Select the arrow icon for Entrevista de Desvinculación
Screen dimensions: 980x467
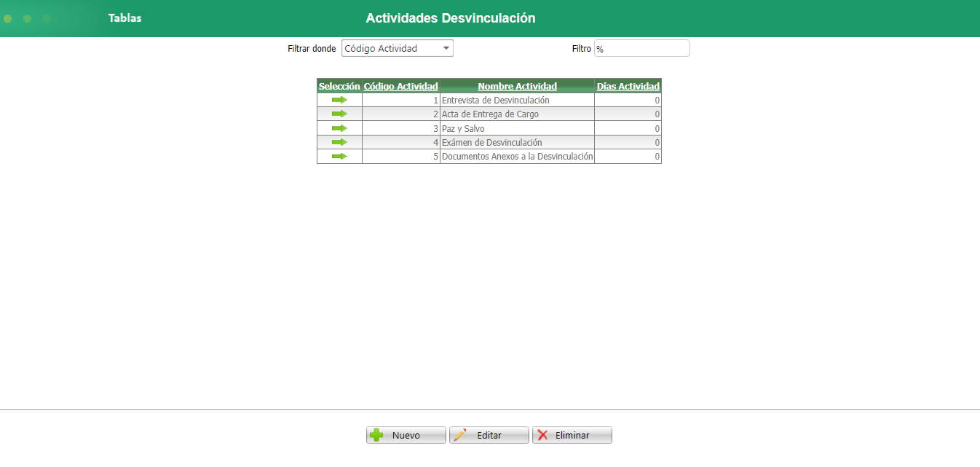point(339,100)
